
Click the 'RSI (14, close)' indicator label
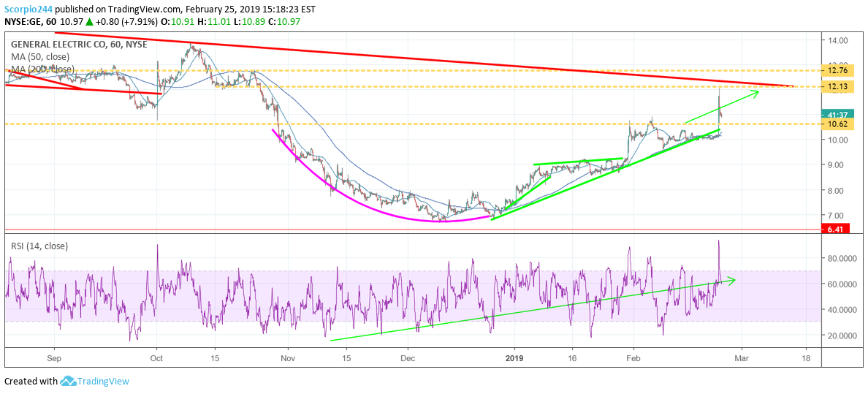(39, 246)
